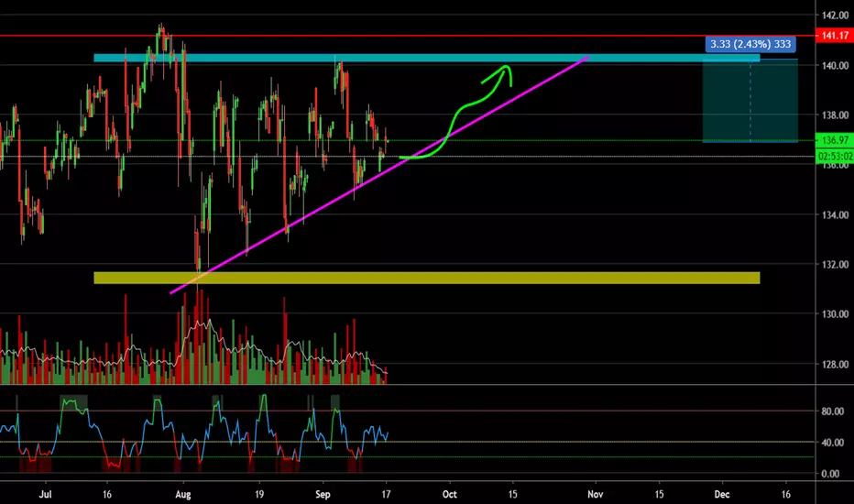Screen dimensions: 854x504
Task: Click the 80.00 oscillator scale label
Action: (832, 411)
